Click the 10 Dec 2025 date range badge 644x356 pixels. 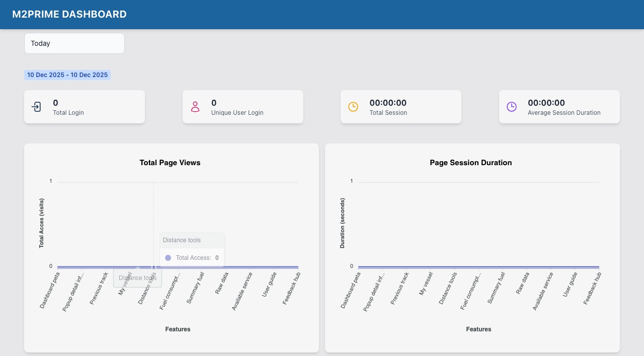click(x=67, y=75)
